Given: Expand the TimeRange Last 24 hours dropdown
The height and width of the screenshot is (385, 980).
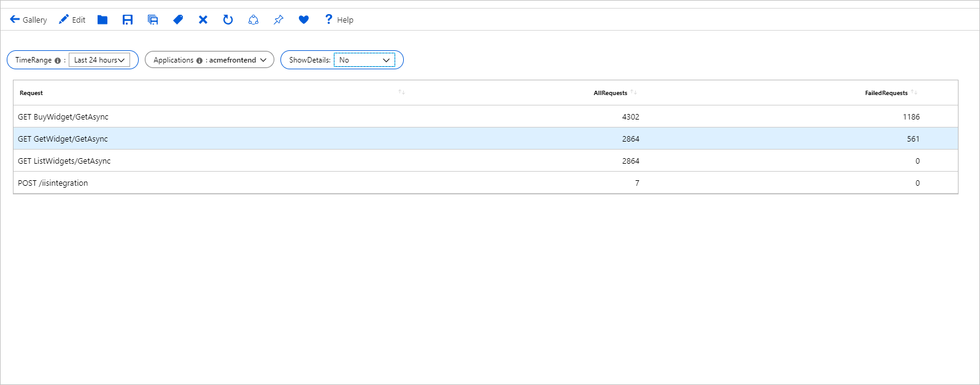Looking at the screenshot, I should tap(99, 60).
